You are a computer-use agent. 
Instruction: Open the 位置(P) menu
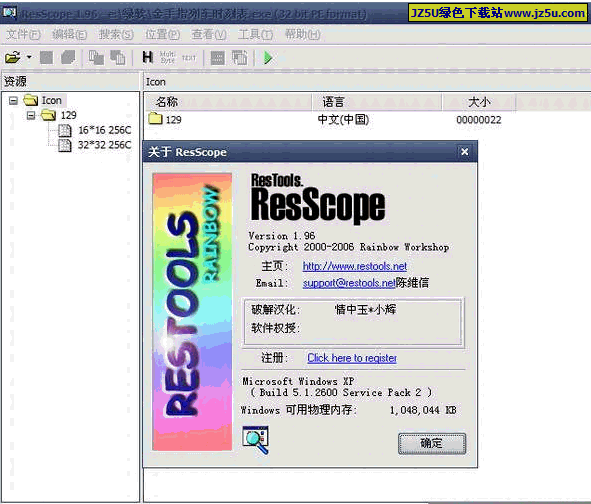pyautogui.click(x=162, y=35)
